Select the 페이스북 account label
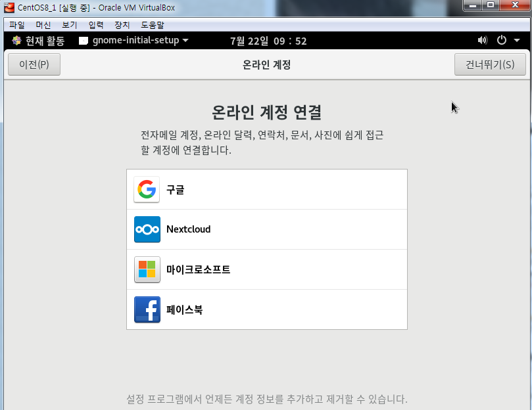The image size is (532, 410). coord(185,309)
